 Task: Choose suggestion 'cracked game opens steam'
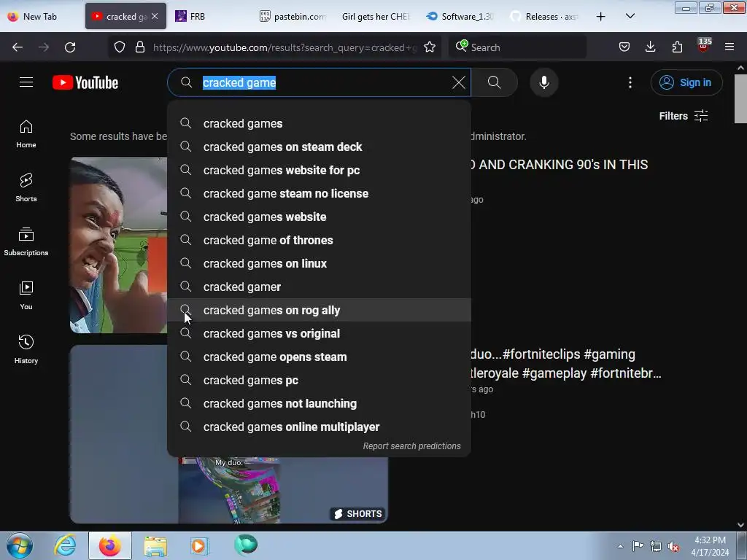pos(320,357)
